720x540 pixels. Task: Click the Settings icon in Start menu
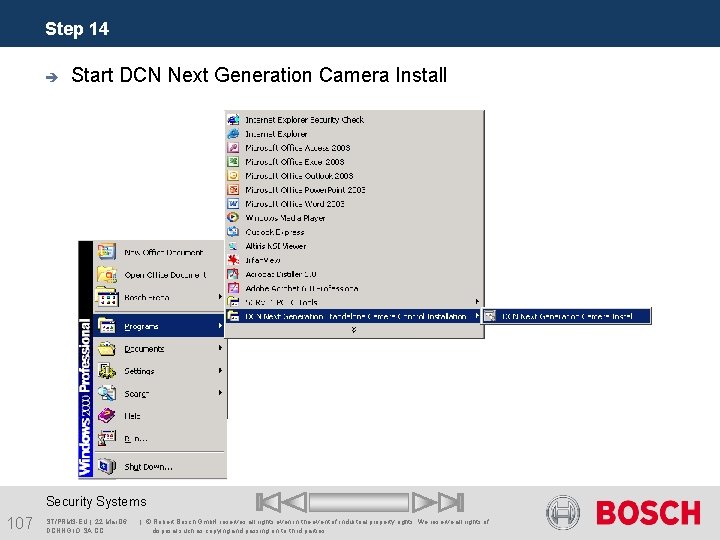click(107, 371)
